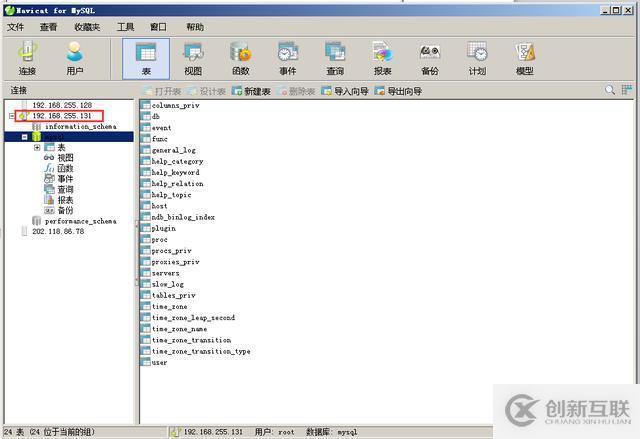Select the 视图 (View) toolbar icon
The width and height of the screenshot is (640, 439).
pos(193,58)
